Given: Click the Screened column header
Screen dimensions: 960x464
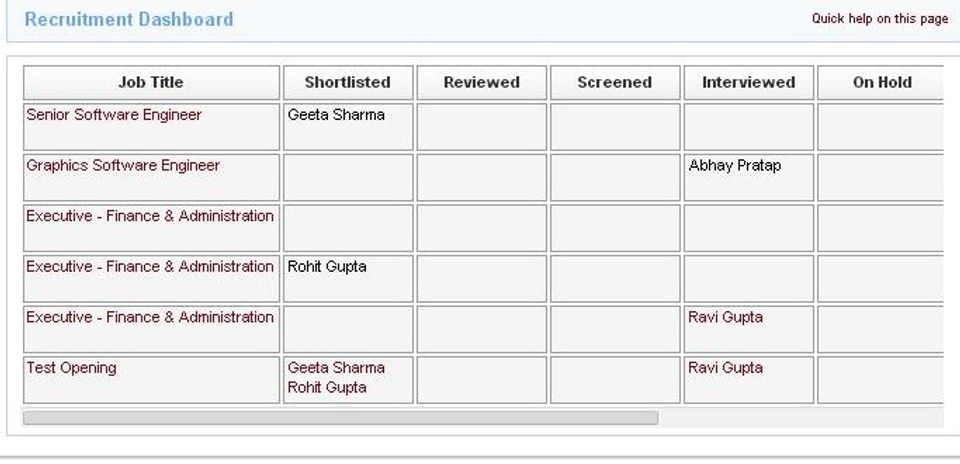Looking at the screenshot, I should [x=614, y=83].
